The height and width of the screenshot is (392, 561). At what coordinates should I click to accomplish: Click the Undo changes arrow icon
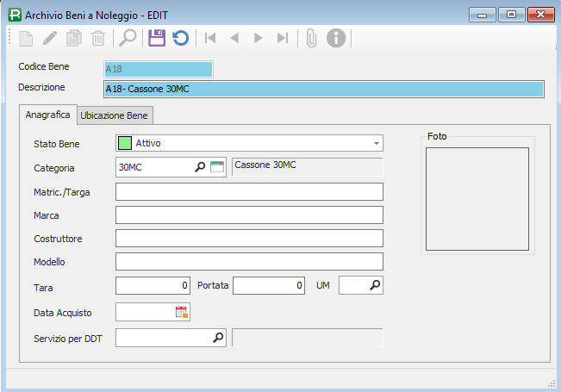coord(180,38)
